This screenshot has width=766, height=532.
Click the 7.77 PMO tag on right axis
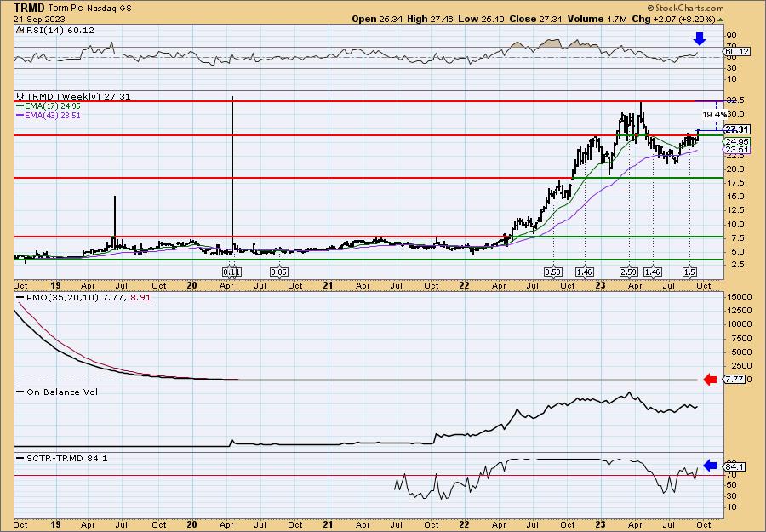735,379
